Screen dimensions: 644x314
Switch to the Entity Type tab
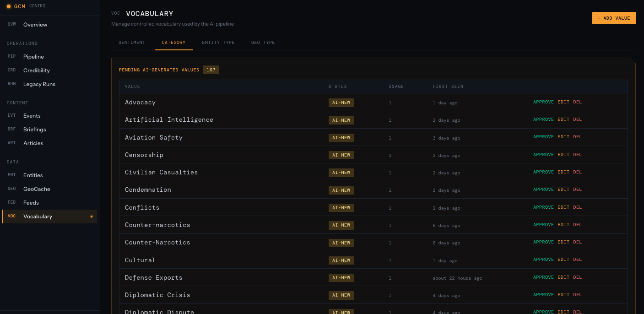coord(218,43)
